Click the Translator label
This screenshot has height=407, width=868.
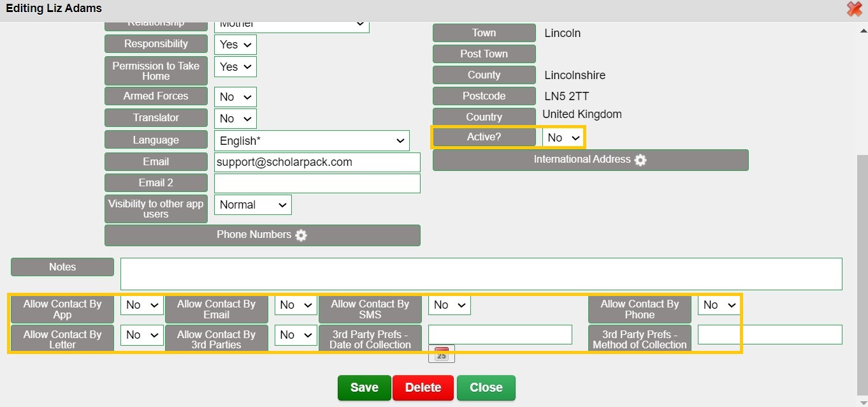[x=156, y=118]
